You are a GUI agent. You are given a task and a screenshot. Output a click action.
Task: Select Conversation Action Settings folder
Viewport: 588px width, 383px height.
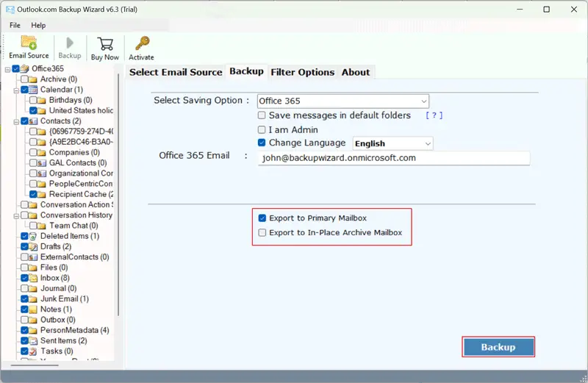[76, 204]
